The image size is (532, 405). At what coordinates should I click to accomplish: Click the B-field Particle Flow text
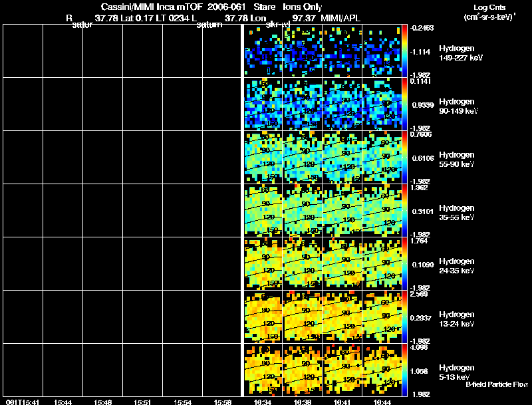(x=497, y=384)
